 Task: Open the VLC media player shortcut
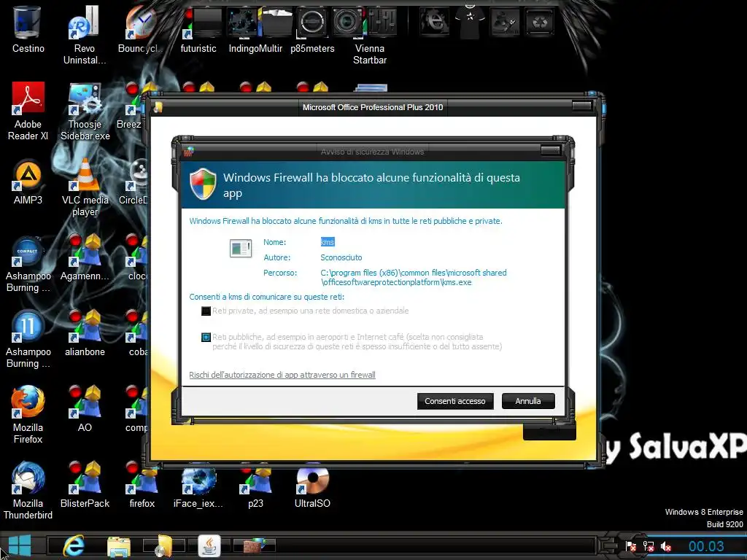tap(85, 187)
